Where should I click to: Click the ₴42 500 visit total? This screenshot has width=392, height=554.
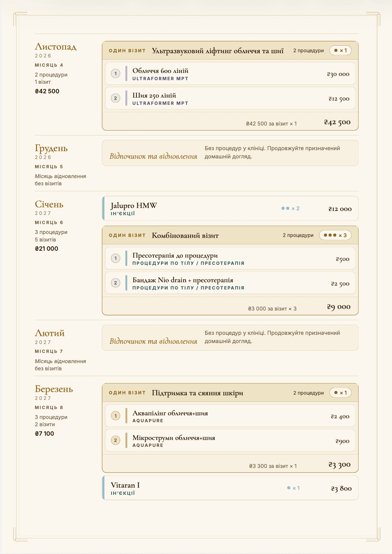coord(337,122)
